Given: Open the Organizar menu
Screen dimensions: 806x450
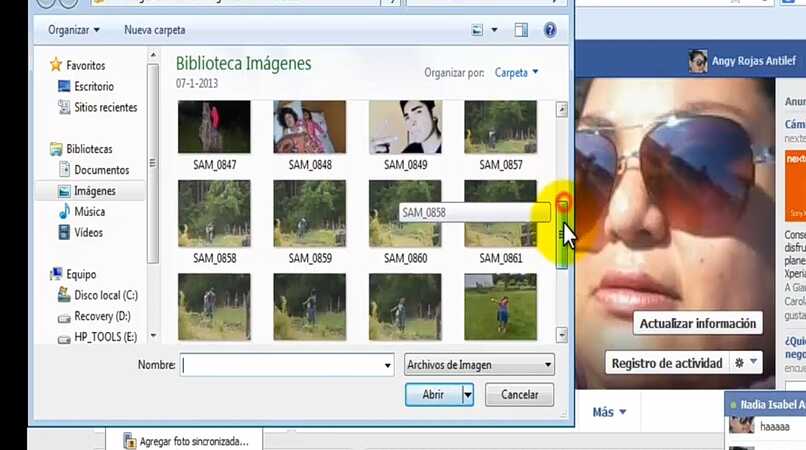Looking at the screenshot, I should coord(73,30).
